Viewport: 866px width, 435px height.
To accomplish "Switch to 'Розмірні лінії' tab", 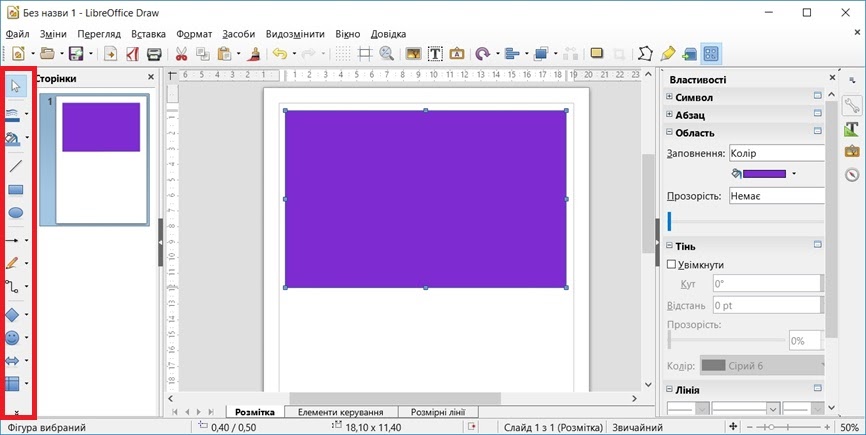I will (438, 412).
